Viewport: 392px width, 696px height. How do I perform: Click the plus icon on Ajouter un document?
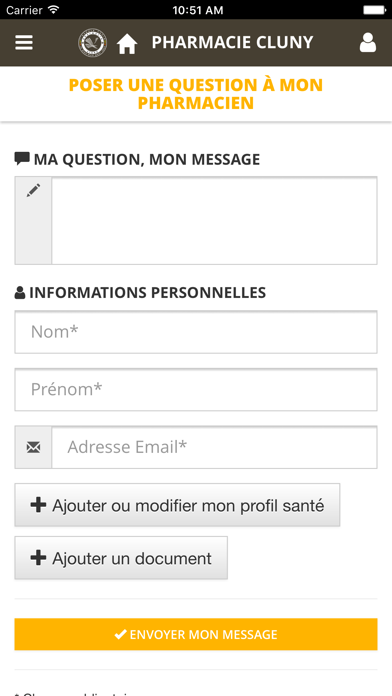[38, 558]
